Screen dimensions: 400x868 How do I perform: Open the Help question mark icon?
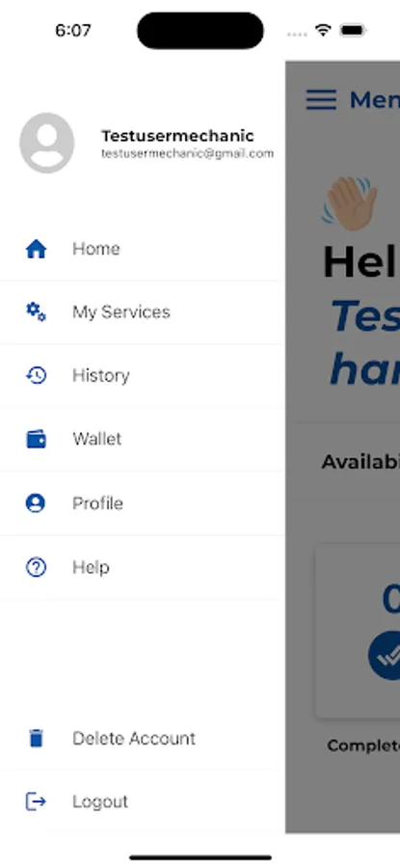36,567
